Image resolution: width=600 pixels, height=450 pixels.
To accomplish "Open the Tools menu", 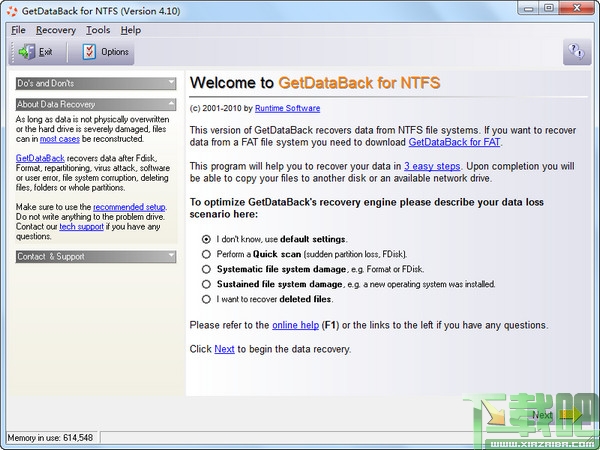I will pos(98,30).
